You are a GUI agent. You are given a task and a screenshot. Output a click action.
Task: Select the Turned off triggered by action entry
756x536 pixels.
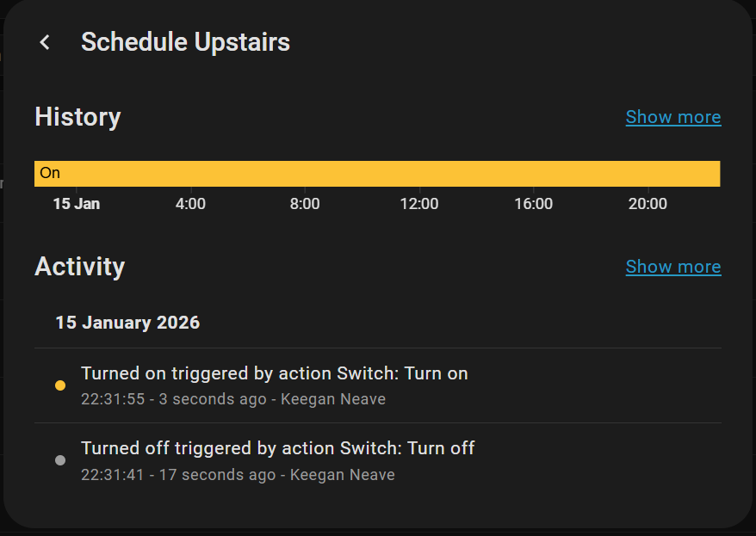(x=277, y=448)
